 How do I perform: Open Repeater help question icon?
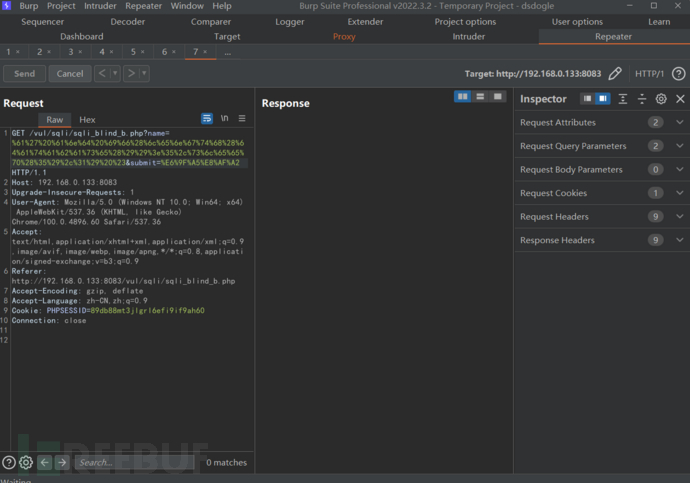click(678, 73)
